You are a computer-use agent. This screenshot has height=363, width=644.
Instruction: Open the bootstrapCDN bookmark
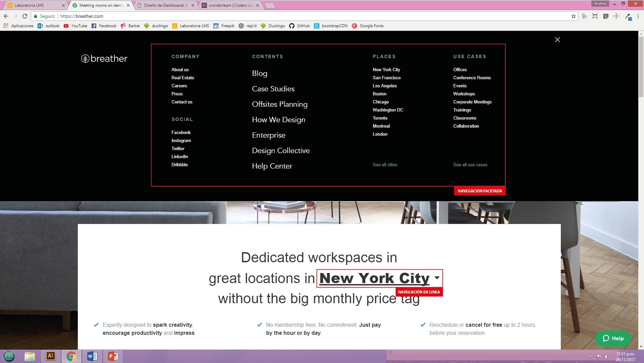click(x=331, y=26)
